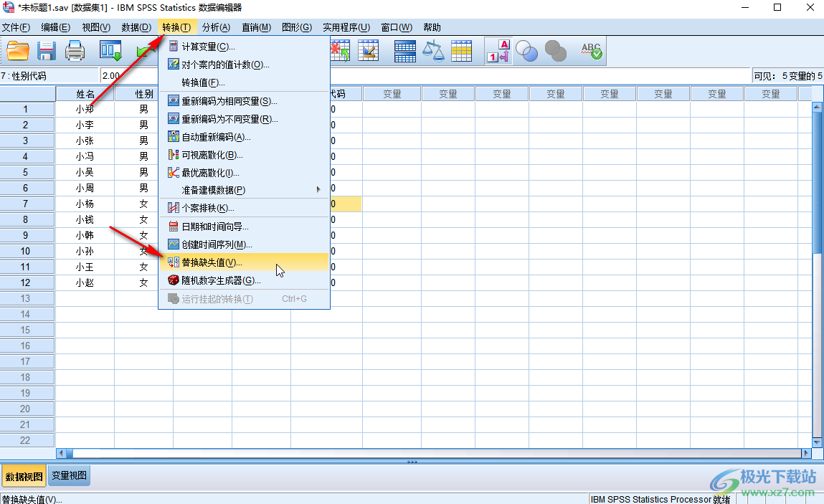This screenshot has width=824, height=504.
Task: Click the icon beside 个案排秩
Action: click(x=174, y=208)
